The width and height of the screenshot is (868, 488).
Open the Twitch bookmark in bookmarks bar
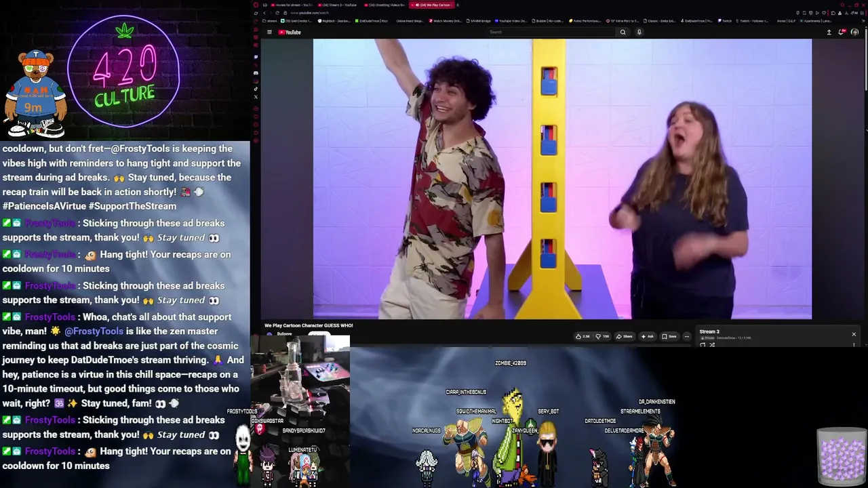coord(724,21)
